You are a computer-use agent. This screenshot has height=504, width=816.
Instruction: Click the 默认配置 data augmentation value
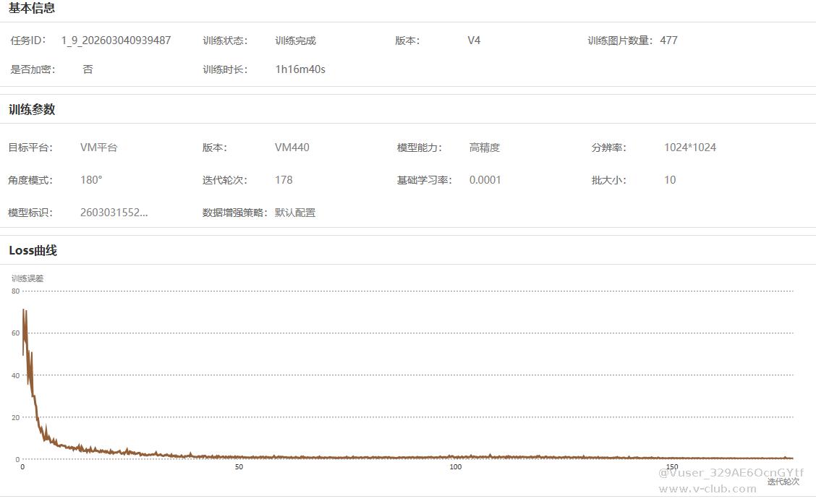click(295, 213)
